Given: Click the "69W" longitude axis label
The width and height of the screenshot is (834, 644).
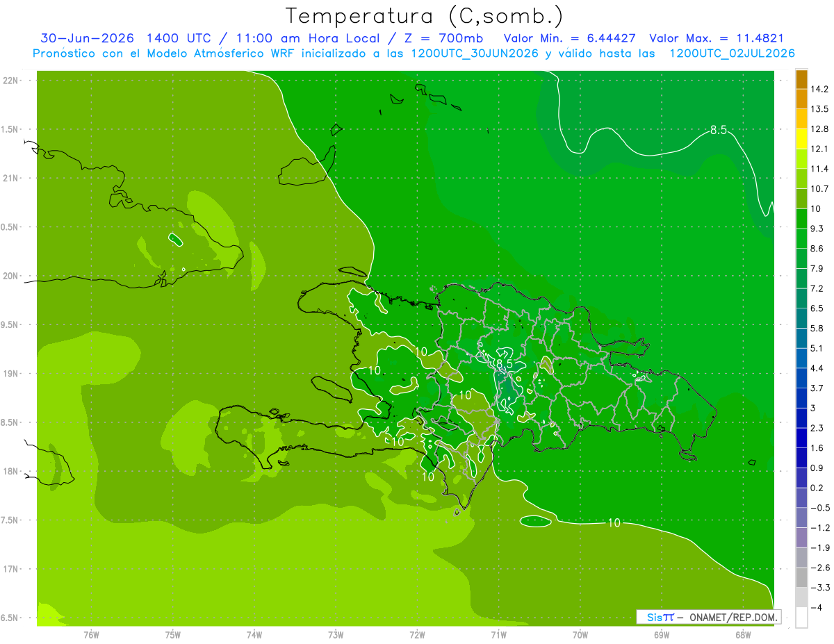Looking at the screenshot, I should pyautogui.click(x=662, y=634).
